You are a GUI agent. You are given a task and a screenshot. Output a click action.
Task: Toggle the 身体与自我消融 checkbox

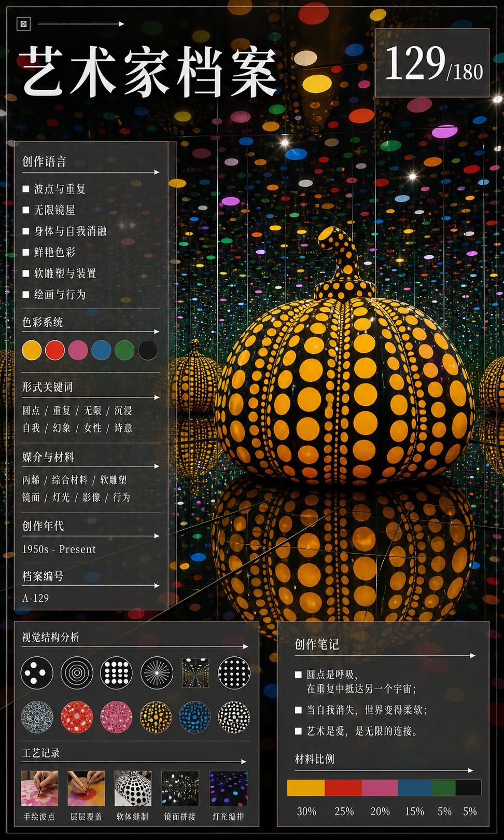tap(25, 231)
